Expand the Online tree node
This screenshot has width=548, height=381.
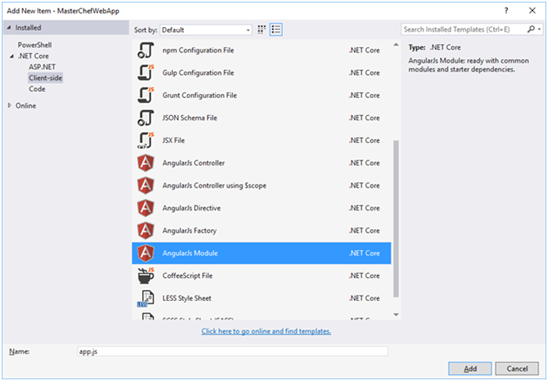(x=9, y=106)
